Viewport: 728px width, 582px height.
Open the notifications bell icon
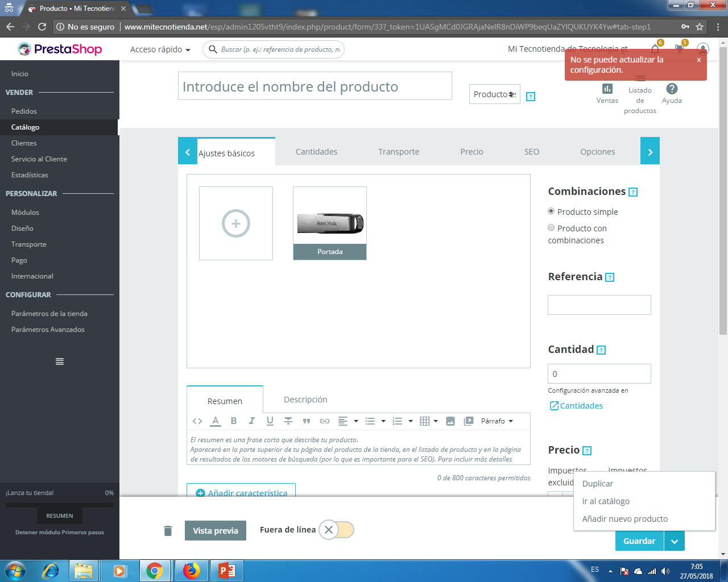655,49
